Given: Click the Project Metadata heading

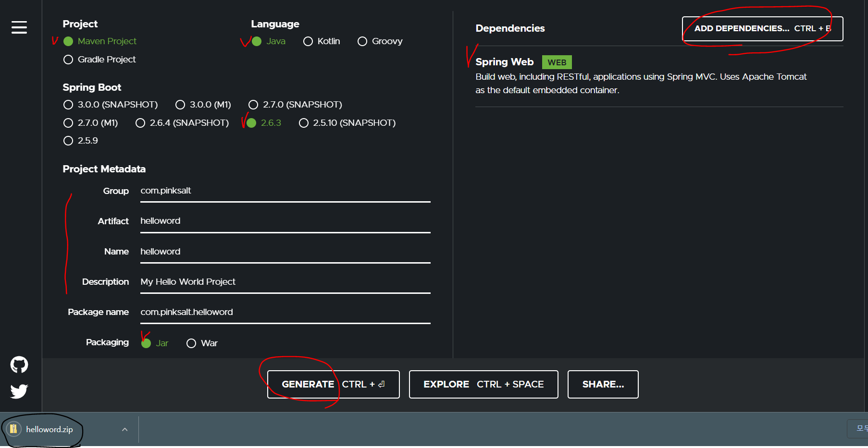Looking at the screenshot, I should (104, 169).
